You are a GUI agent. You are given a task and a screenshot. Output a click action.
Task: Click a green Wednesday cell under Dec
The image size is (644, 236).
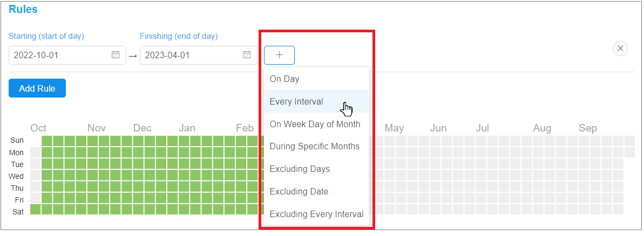click(139, 175)
